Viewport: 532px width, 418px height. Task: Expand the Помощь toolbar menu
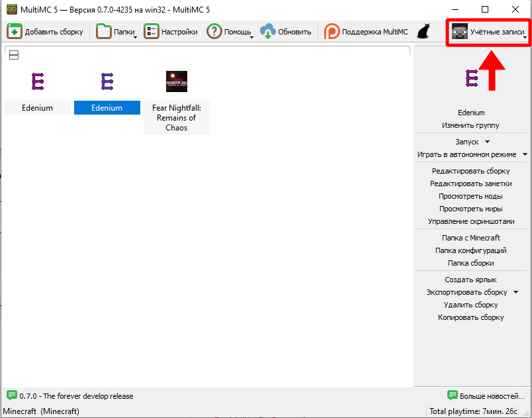click(x=230, y=32)
